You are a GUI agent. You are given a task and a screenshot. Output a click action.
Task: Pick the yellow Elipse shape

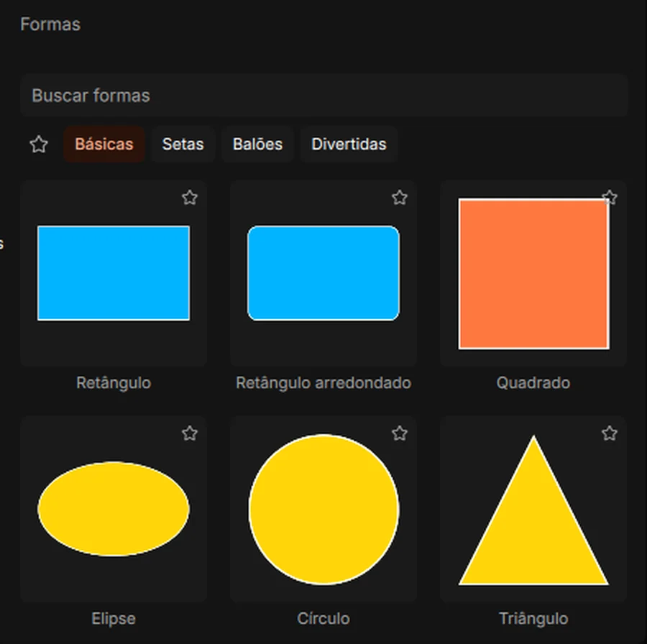(x=114, y=509)
